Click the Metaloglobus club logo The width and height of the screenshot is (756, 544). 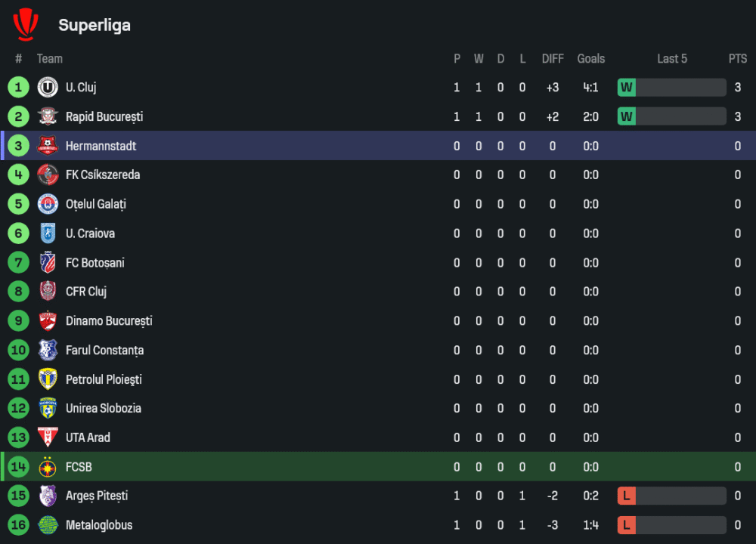pyautogui.click(x=48, y=525)
